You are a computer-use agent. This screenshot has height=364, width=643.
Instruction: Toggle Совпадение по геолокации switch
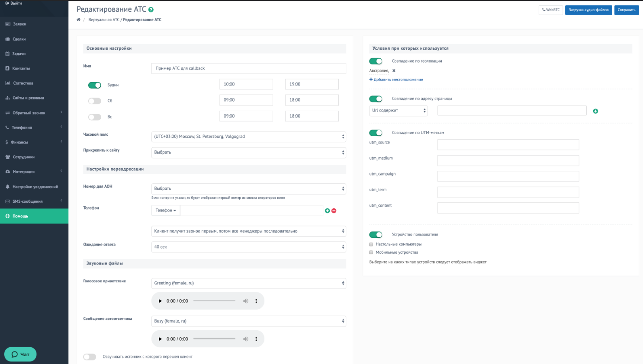[376, 61]
